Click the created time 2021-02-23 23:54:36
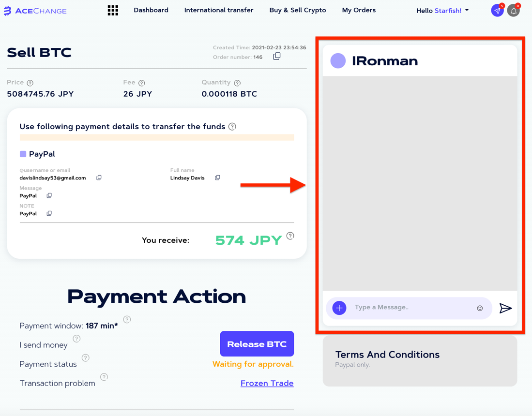 coord(279,47)
